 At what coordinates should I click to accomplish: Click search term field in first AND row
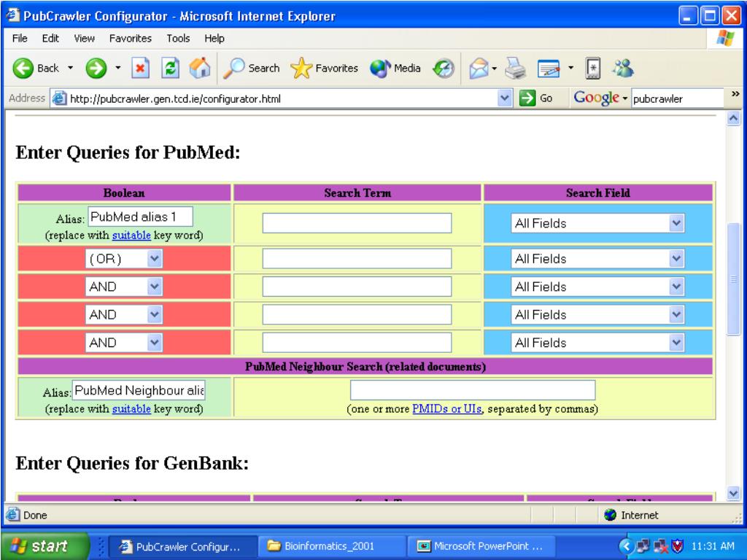click(x=357, y=287)
